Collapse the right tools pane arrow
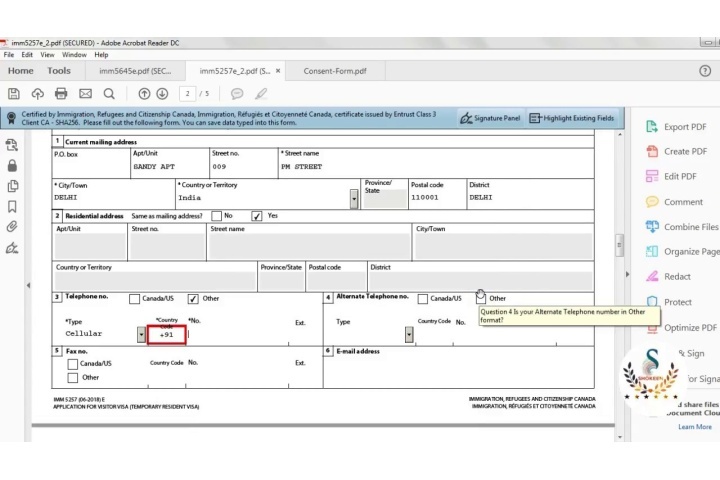 (x=627, y=274)
